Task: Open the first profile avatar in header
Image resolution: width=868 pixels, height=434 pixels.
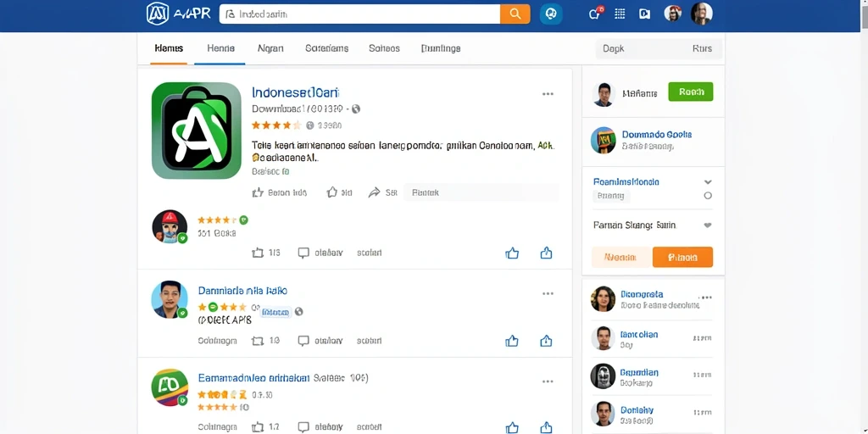Action: coord(672,14)
